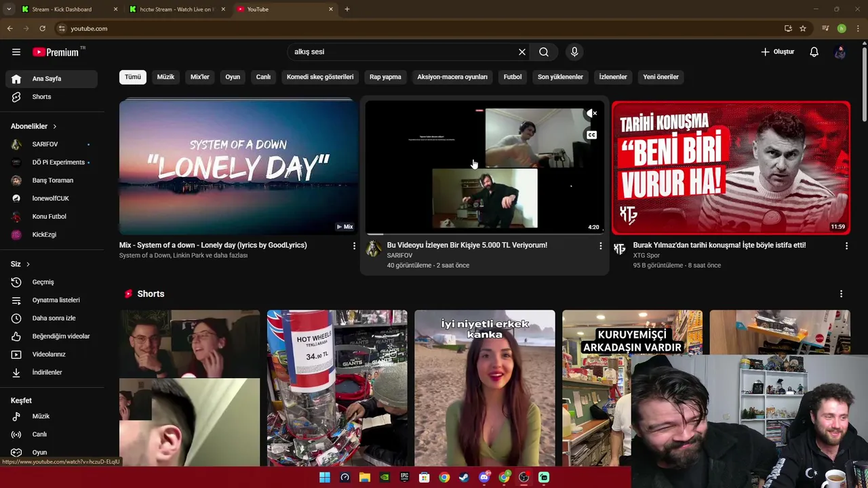The image size is (868, 488).
Task: Open lonewolfCUK subscription
Action: [x=52, y=199]
